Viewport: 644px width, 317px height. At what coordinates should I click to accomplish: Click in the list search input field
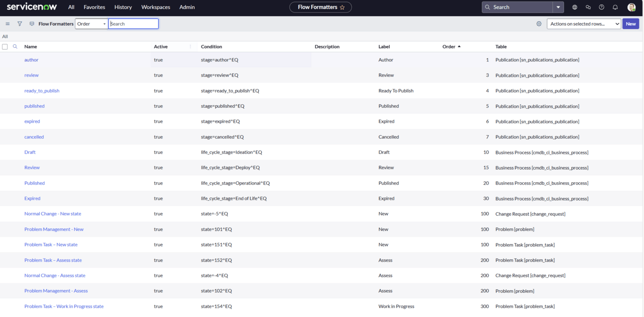133,24
